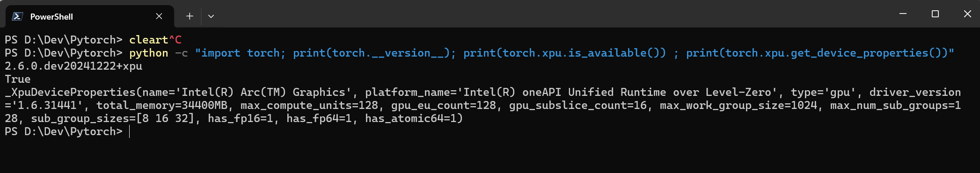Minimize the terminal window

point(903,14)
